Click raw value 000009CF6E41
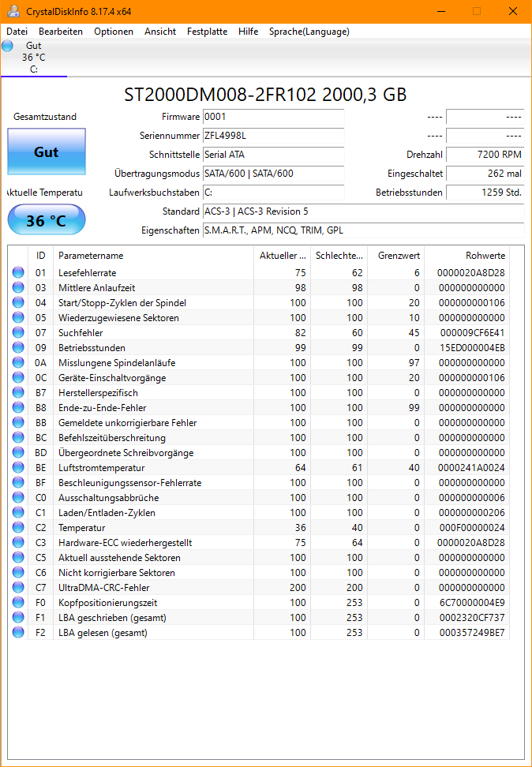Screen dimensions: 532x767 [x=472, y=333]
